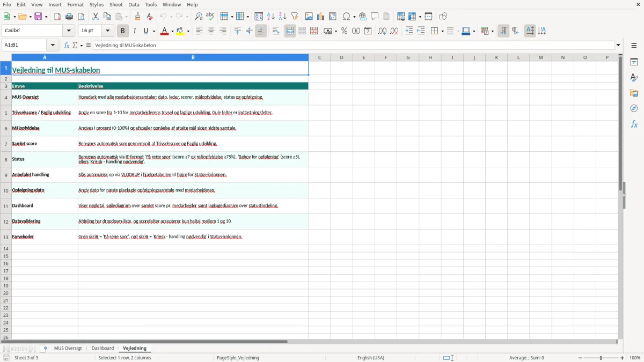Screen dimensions: 644x362
Task: Expand the formula bar arrow
Action: coord(618,46)
